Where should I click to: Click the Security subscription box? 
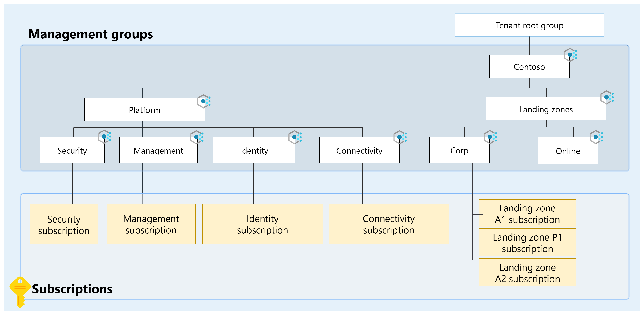[64, 224]
